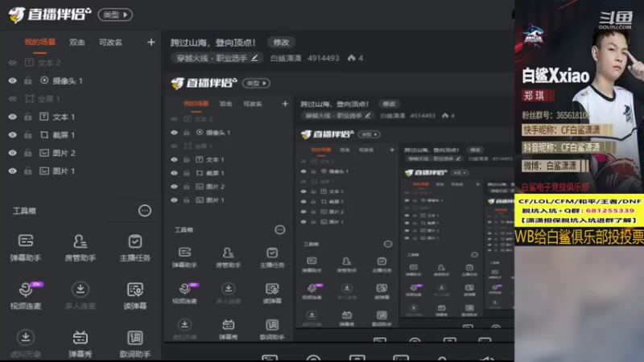The image size is (644, 362).
Task: Click the image icon of 图片 2
Action: pos(44,153)
